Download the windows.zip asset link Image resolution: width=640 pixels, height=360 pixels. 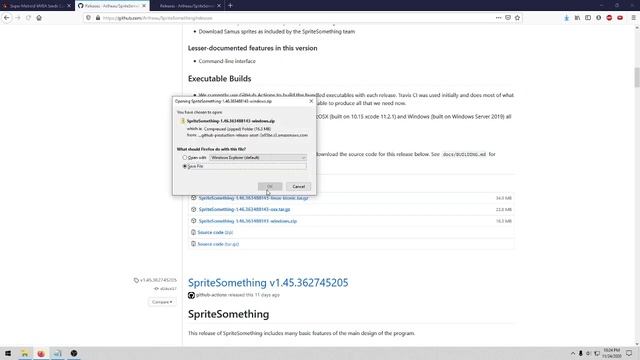[x=248, y=221]
